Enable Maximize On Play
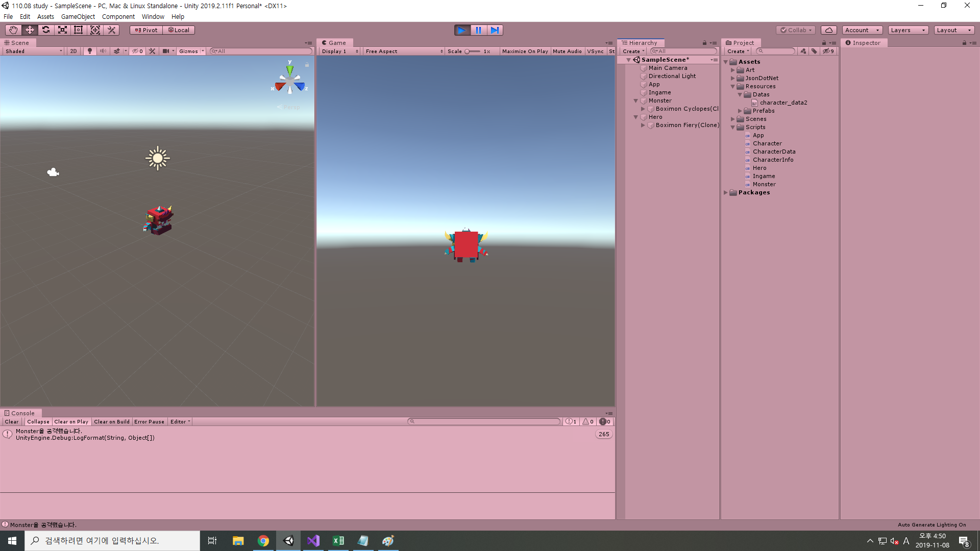The width and height of the screenshot is (980, 551). coord(525,51)
